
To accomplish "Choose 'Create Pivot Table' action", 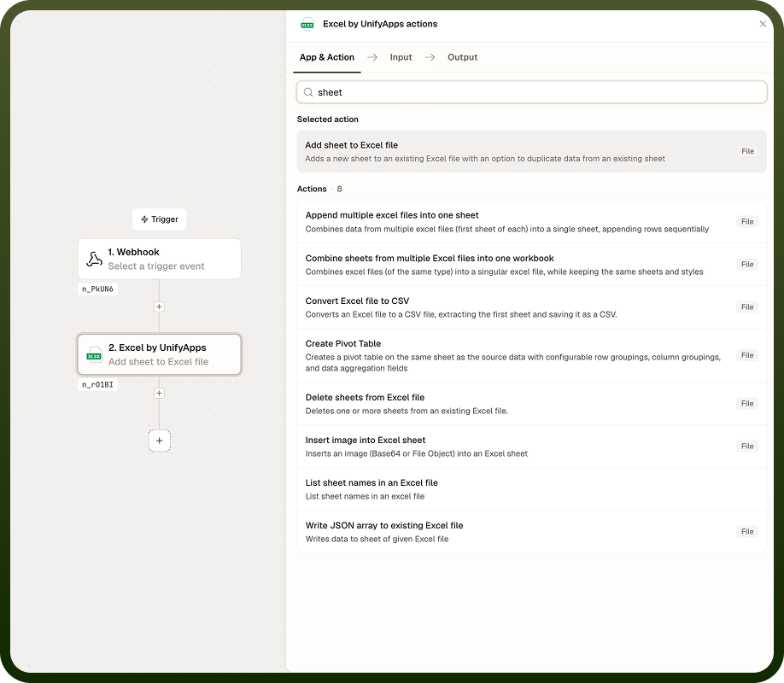I will (531, 355).
